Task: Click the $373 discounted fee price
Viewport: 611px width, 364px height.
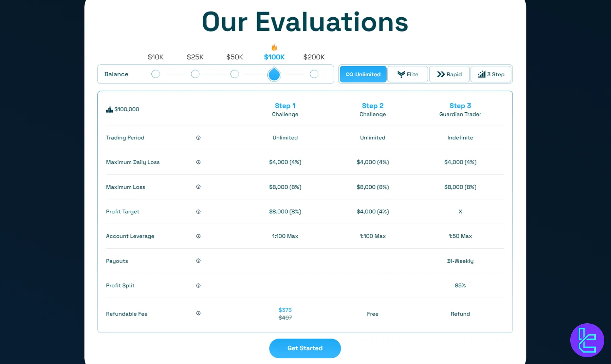Action: click(285, 310)
